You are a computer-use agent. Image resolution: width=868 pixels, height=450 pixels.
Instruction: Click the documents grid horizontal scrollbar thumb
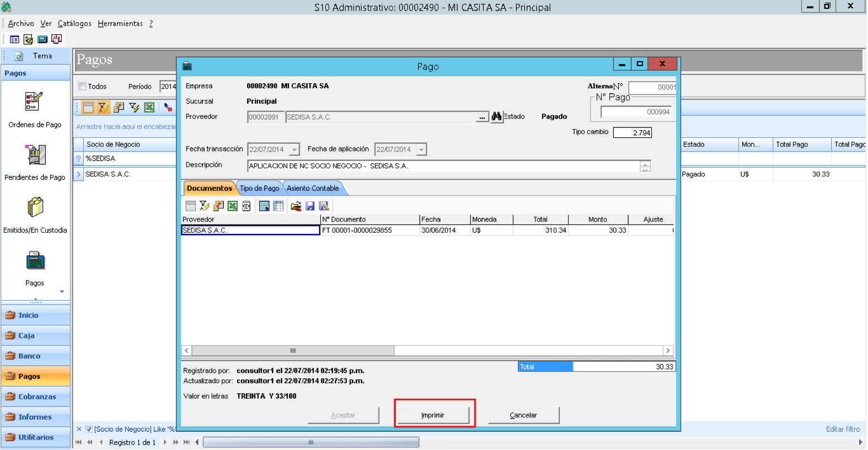(x=293, y=351)
